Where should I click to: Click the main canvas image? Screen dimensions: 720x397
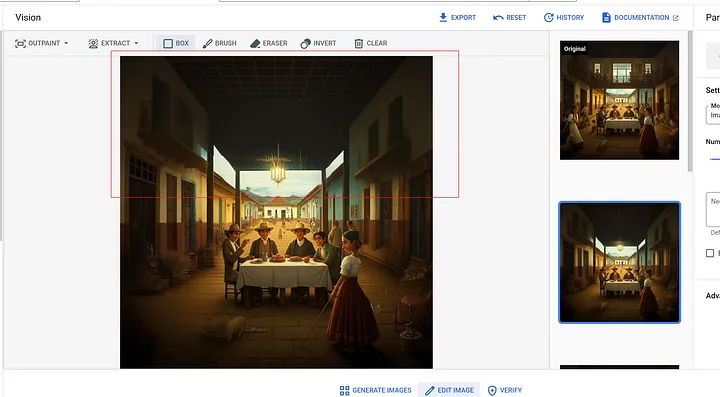[276, 212]
